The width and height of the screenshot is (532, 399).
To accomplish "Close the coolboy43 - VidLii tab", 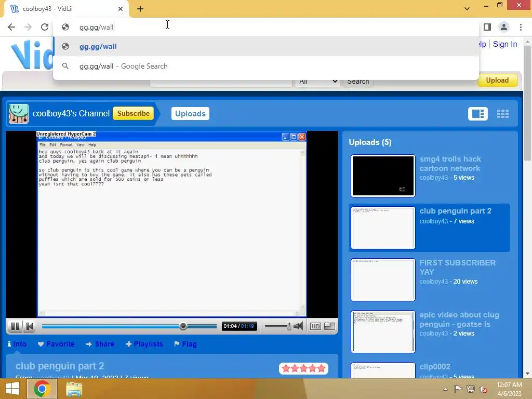I will tap(121, 9).
